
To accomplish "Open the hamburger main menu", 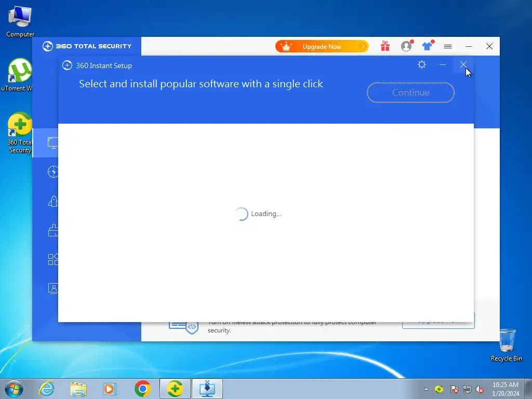I will pyautogui.click(x=448, y=46).
